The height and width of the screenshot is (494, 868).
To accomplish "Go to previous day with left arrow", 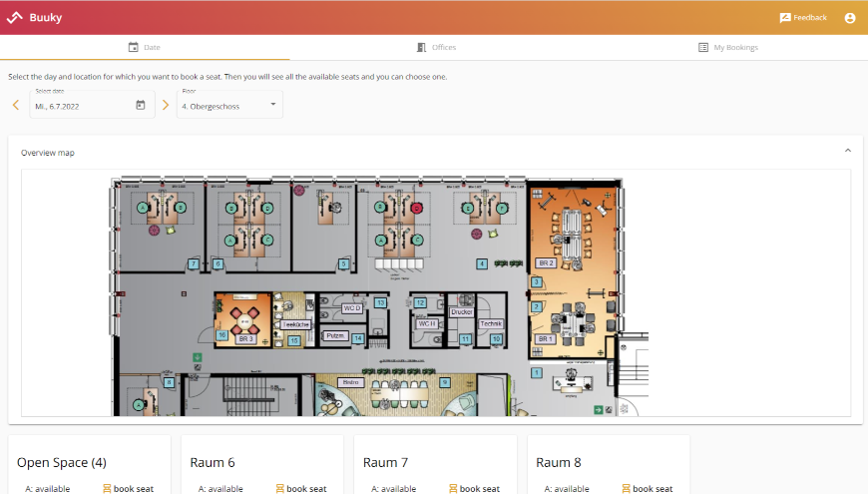I will coord(16,105).
